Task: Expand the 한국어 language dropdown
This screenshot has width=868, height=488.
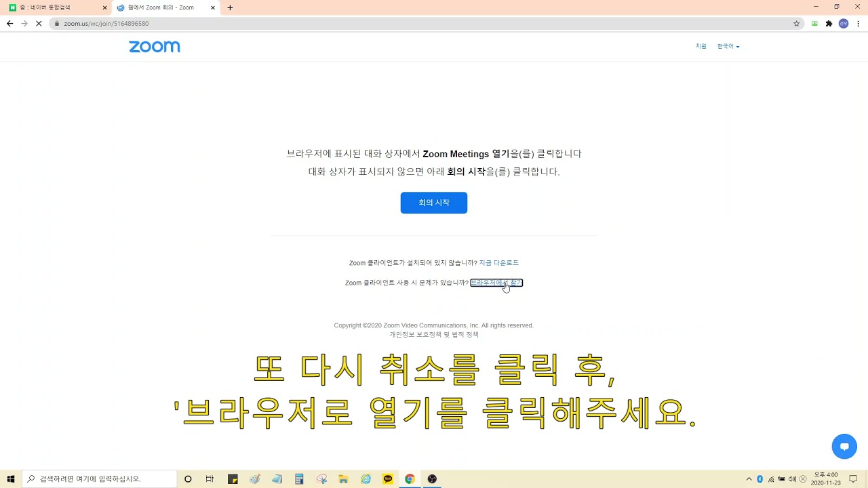Action: coord(728,46)
